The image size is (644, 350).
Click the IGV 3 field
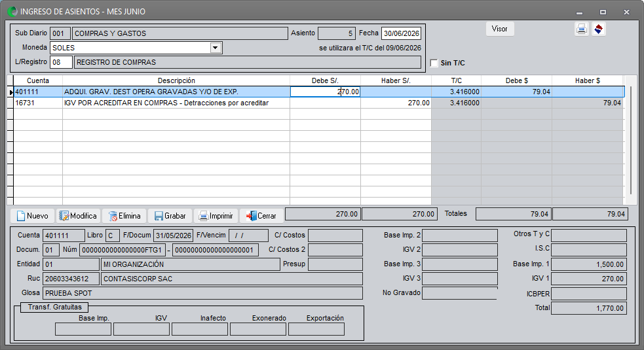coord(460,279)
